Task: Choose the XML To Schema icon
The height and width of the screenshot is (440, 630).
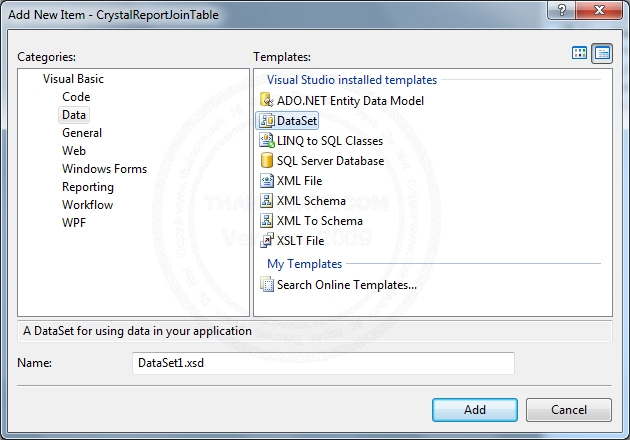Action: pyautogui.click(x=267, y=221)
